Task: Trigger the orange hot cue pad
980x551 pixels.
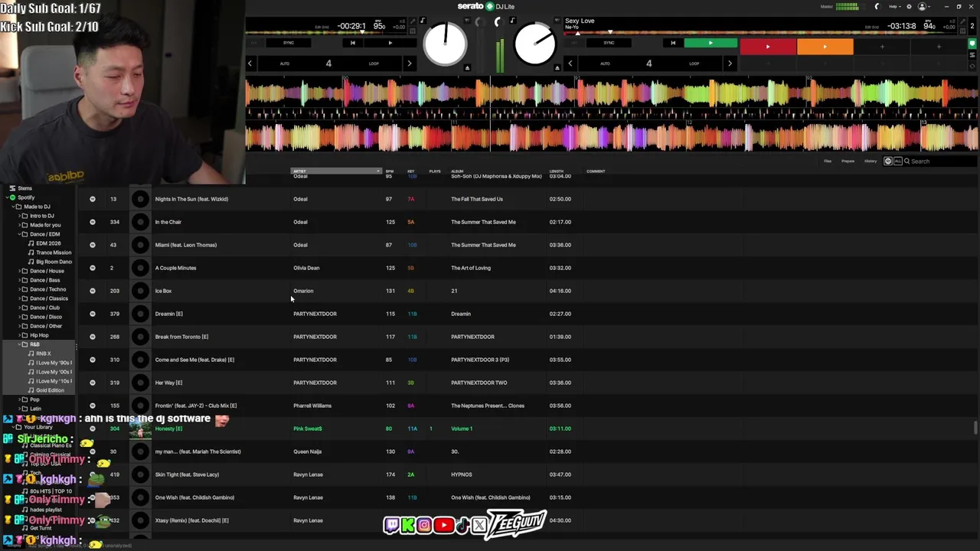Action: pos(825,47)
